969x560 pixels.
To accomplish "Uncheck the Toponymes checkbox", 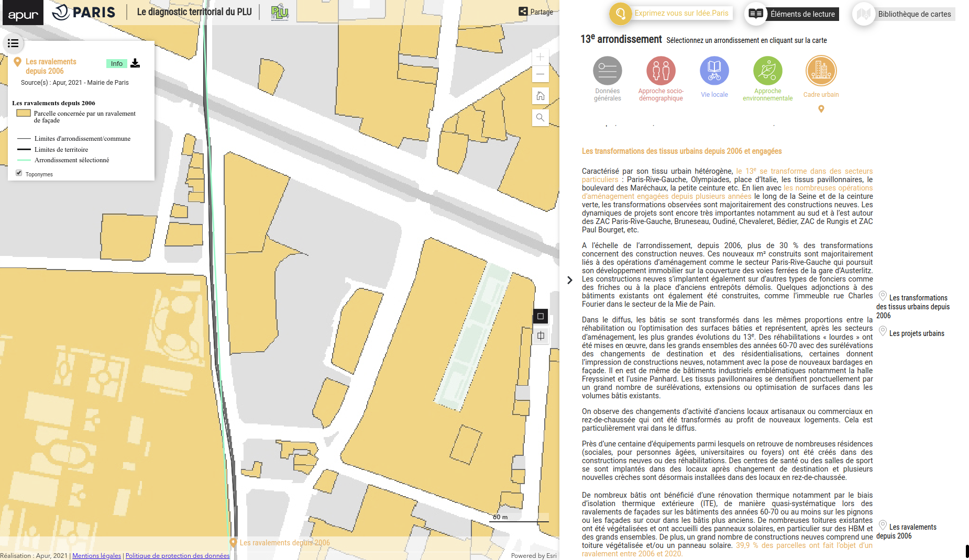I will (x=19, y=173).
